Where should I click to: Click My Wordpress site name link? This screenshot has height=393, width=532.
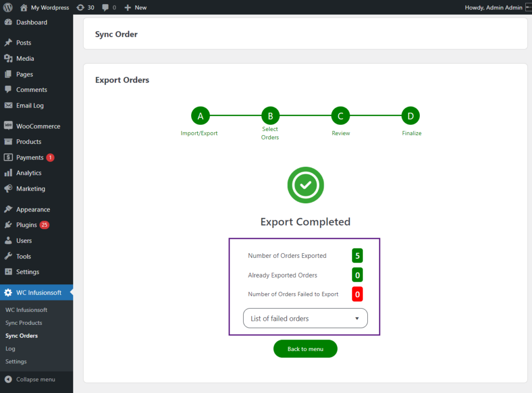coord(50,7)
